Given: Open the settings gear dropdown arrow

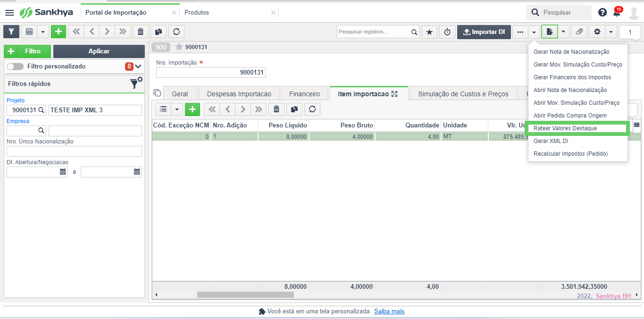Looking at the screenshot, I should point(611,32).
